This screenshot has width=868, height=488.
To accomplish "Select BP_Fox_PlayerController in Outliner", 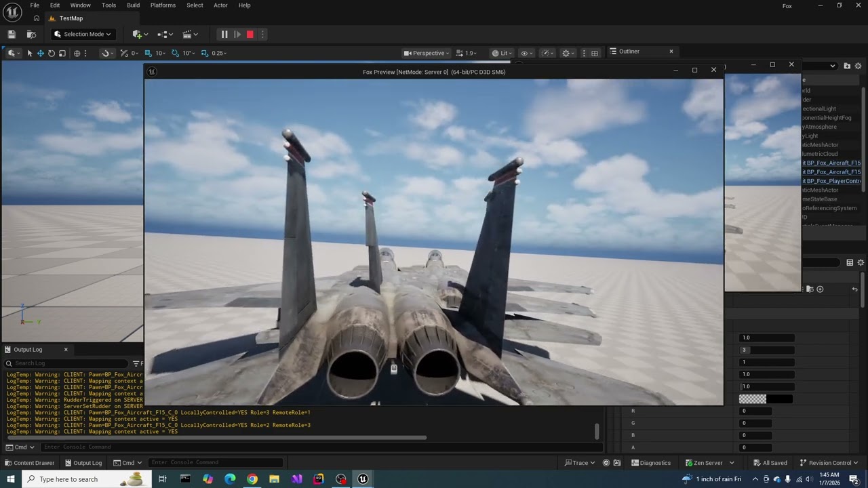I will point(831,181).
